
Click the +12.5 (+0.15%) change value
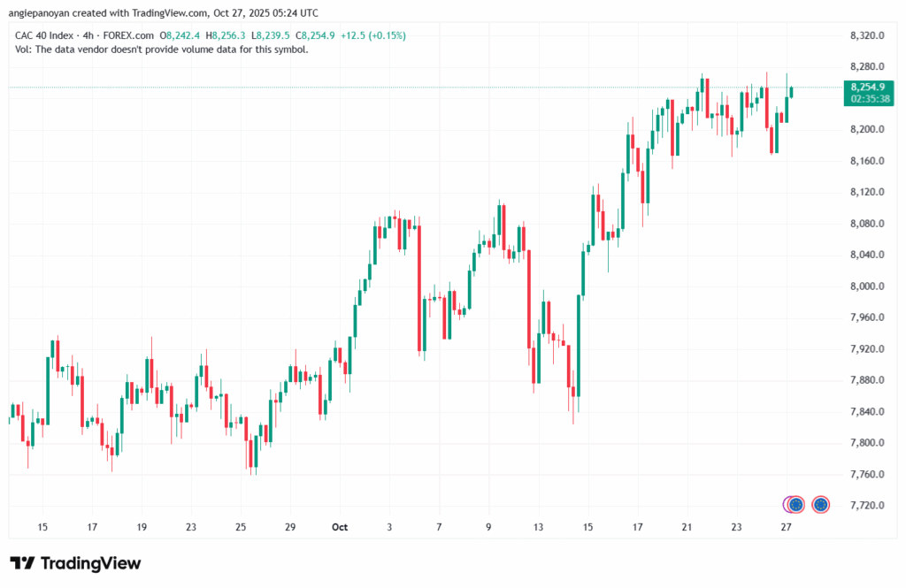tap(370, 34)
